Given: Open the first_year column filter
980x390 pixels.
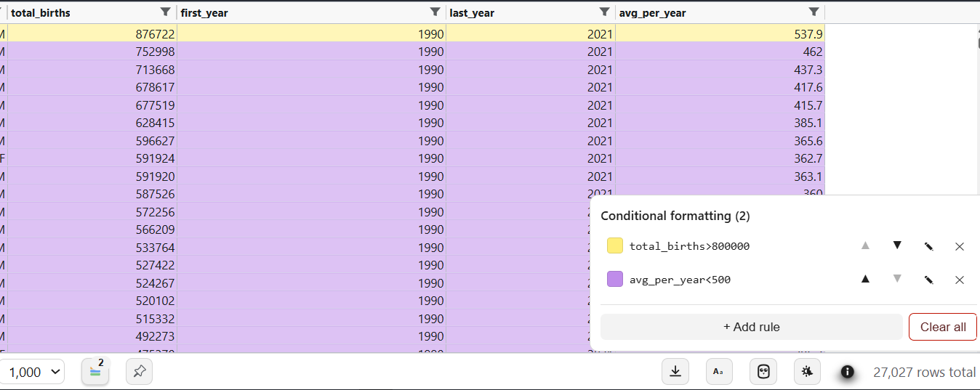Looking at the screenshot, I should 435,12.
